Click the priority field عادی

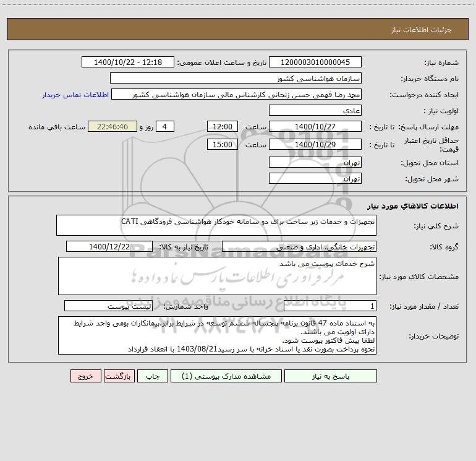click(315, 110)
